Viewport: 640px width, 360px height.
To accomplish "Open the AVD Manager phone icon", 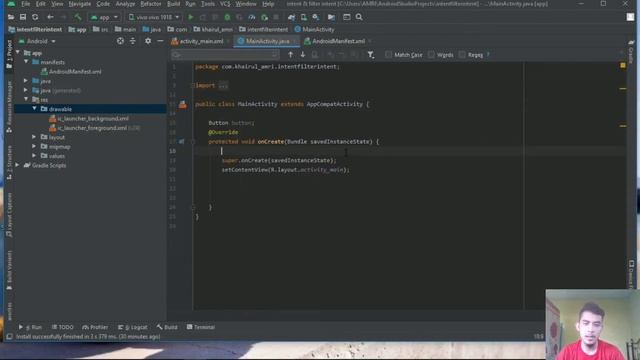I will pos(304,17).
